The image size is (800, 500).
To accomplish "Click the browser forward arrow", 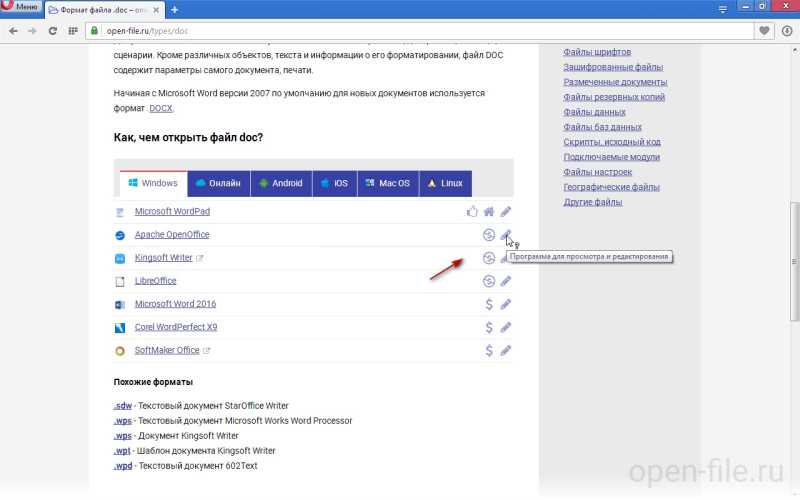I will 32,31.
